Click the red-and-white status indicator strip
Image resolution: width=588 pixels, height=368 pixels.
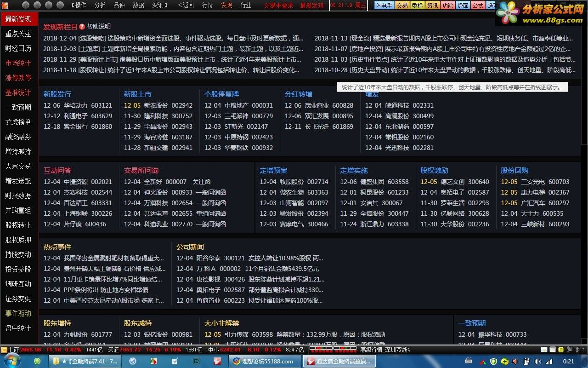333,350
